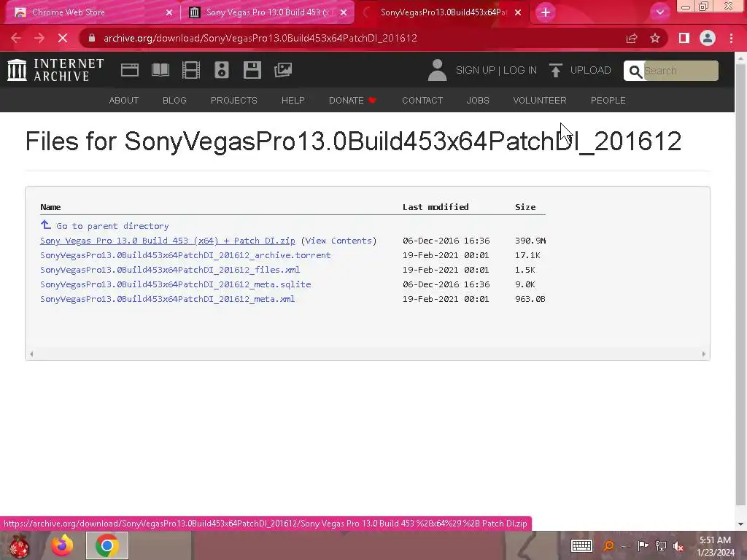
Task: Click the file list left scroll arrow
Action: coord(31,354)
